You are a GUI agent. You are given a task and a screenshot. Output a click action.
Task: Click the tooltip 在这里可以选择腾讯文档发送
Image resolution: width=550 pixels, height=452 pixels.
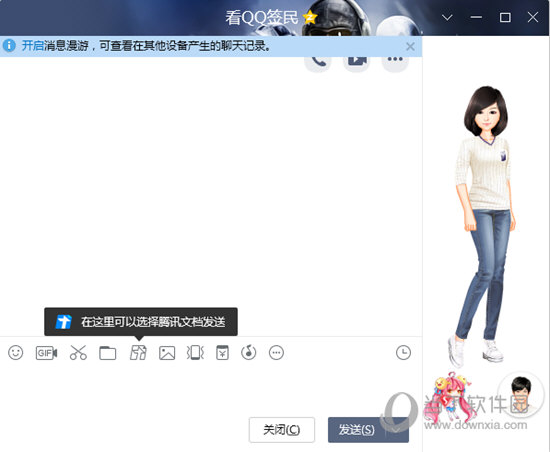[141, 322]
